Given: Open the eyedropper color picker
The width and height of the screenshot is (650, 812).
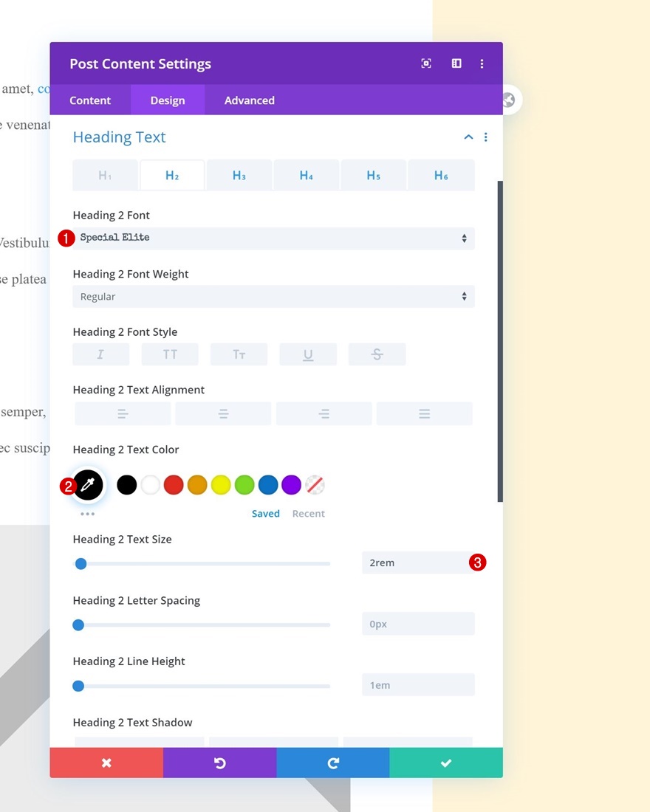Looking at the screenshot, I should click(88, 485).
